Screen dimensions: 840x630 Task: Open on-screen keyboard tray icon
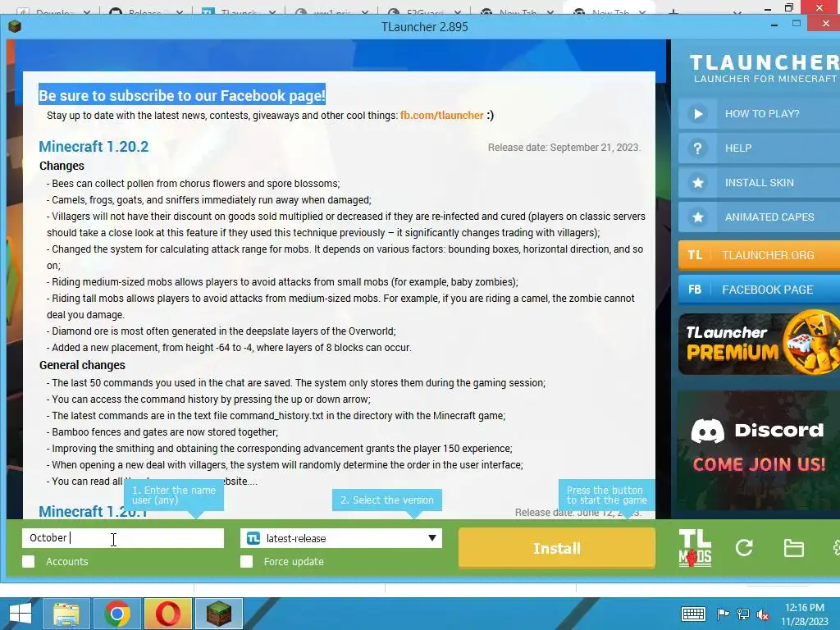click(x=693, y=614)
